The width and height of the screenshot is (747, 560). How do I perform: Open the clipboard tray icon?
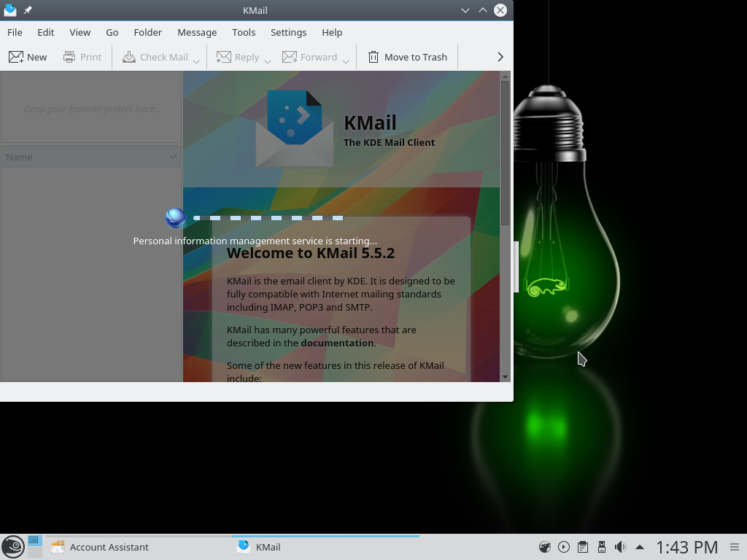582,547
